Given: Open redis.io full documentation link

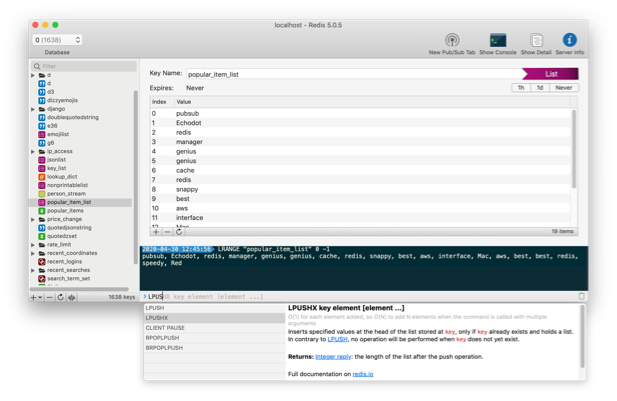Looking at the screenshot, I should [x=363, y=374].
